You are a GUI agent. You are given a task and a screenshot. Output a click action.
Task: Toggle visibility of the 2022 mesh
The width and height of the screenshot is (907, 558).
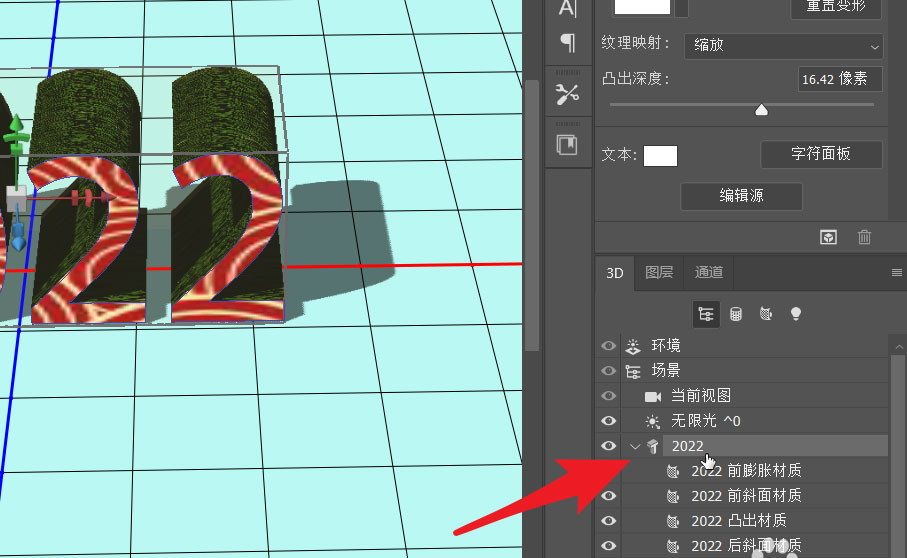click(608, 446)
